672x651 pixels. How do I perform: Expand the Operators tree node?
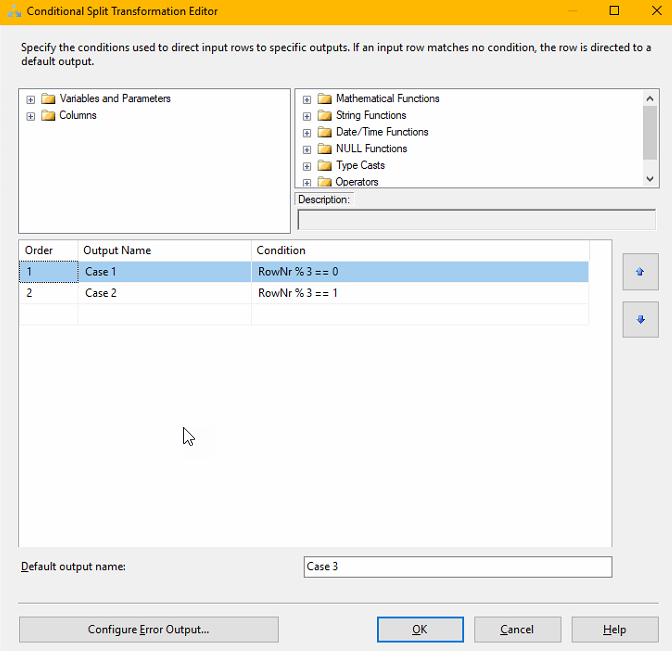(x=307, y=182)
